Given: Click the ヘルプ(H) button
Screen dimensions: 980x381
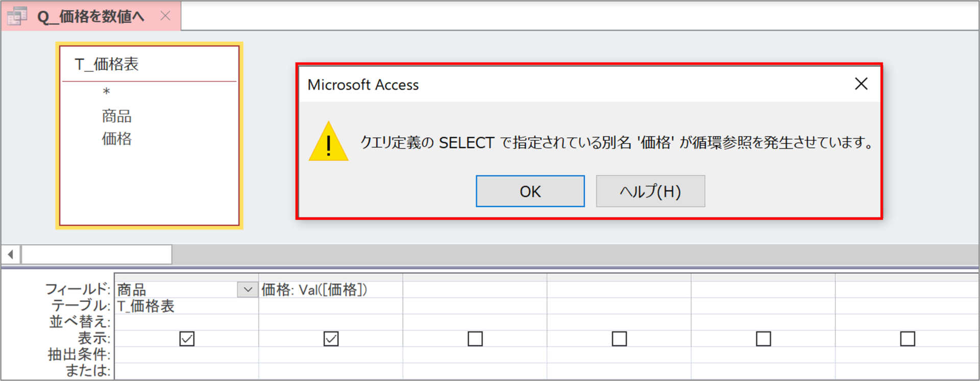Looking at the screenshot, I should 650,191.
